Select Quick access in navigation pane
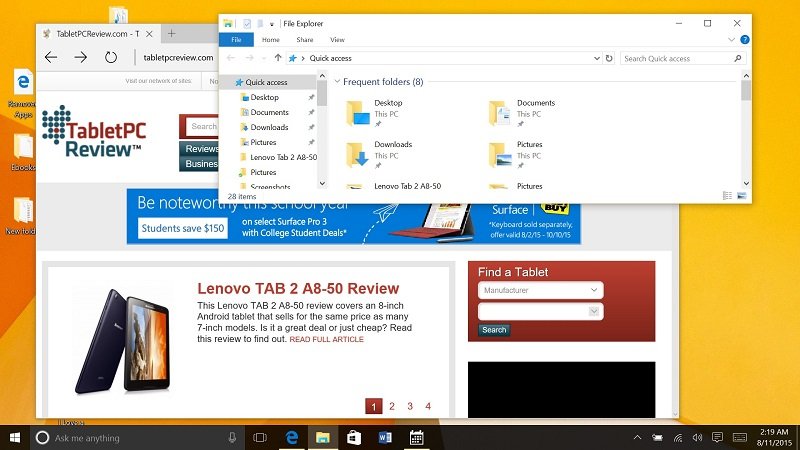800x450 pixels. [266, 82]
